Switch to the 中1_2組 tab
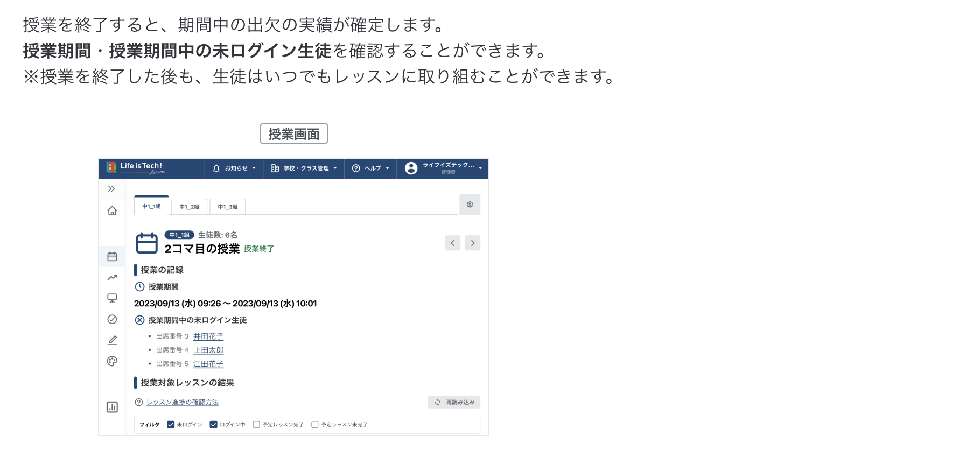 point(190,207)
